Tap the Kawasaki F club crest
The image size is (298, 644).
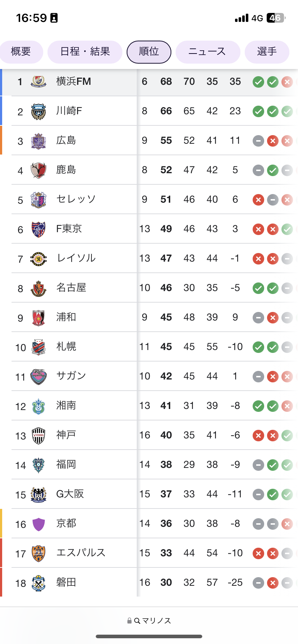pyautogui.click(x=39, y=111)
